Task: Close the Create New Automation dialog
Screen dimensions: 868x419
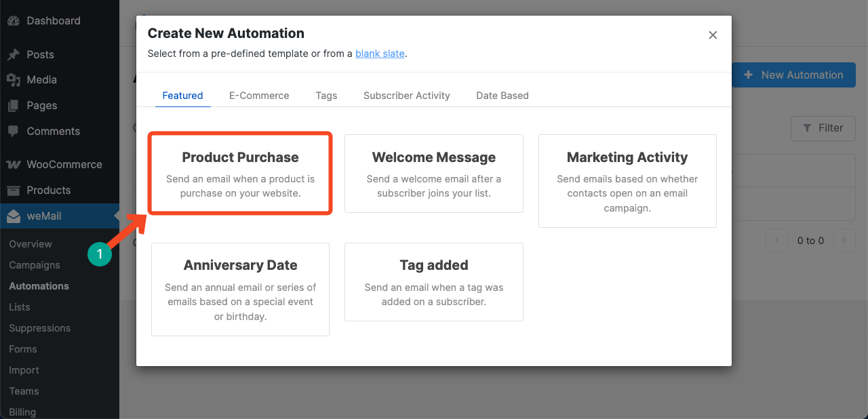Action: pos(713,35)
